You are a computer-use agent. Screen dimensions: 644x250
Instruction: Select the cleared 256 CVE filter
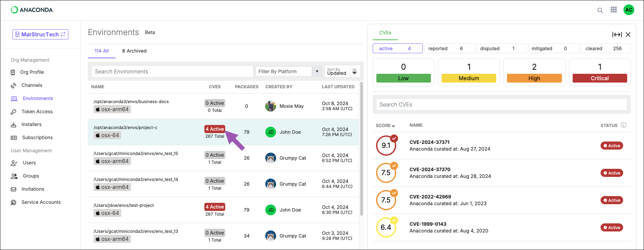tap(606, 49)
